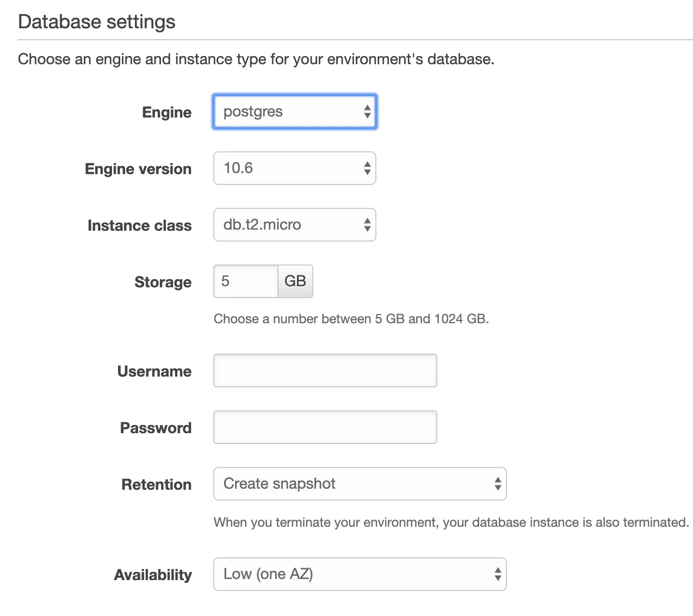Click the Password label
Viewport: 693px width, 616px height.
156,428
